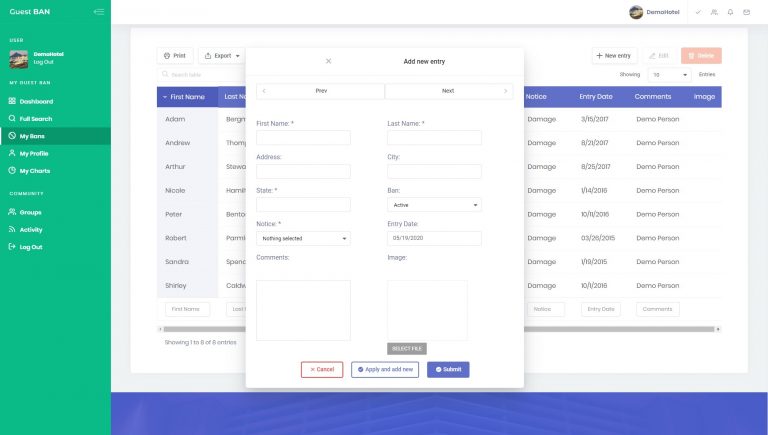Click the Cancel button
The width and height of the screenshot is (768, 435).
click(x=322, y=369)
